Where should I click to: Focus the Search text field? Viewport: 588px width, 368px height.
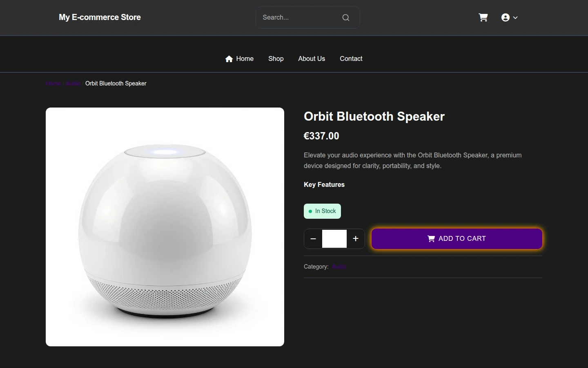tap(299, 18)
